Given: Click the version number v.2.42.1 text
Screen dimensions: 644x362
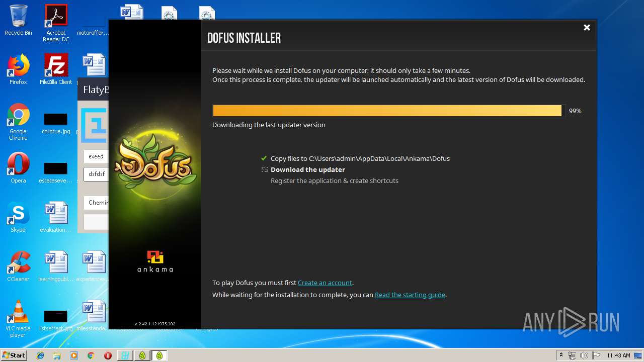Looking at the screenshot, I should click(x=155, y=324).
